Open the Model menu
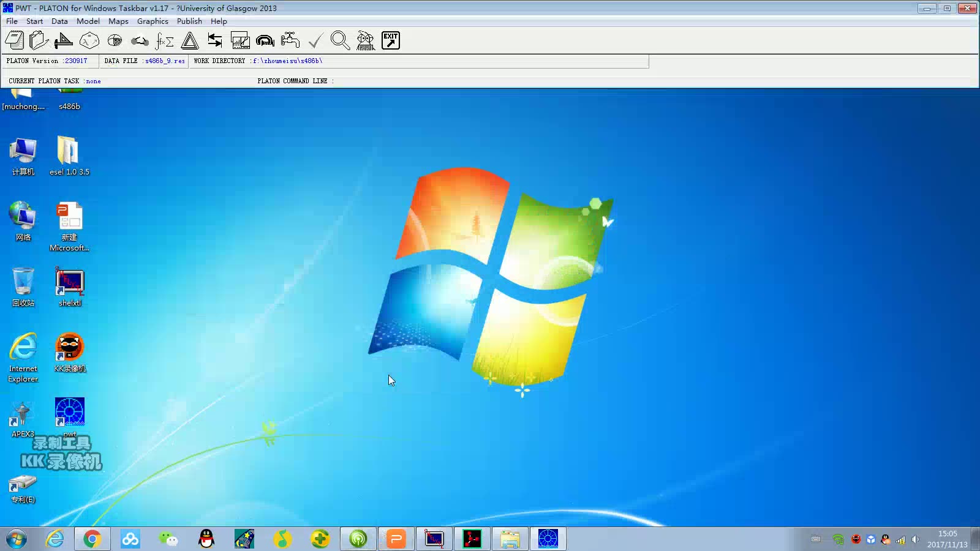Viewport: 980px width, 551px height. [x=88, y=21]
